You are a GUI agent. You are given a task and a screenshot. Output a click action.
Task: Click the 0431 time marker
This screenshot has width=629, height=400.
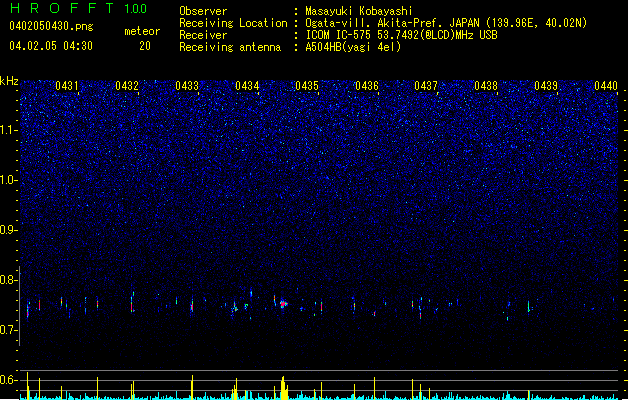(67, 86)
